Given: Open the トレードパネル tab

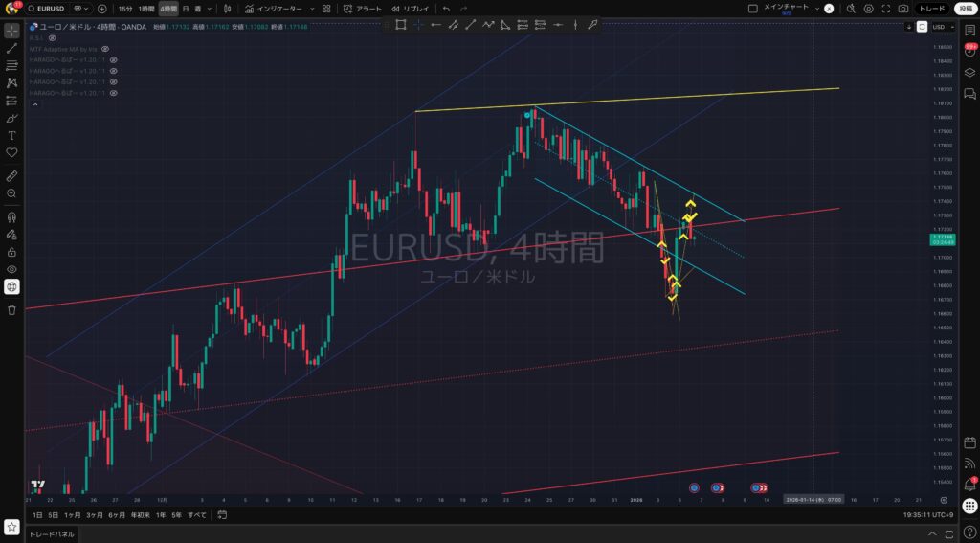Looking at the screenshot, I should click(52, 534).
